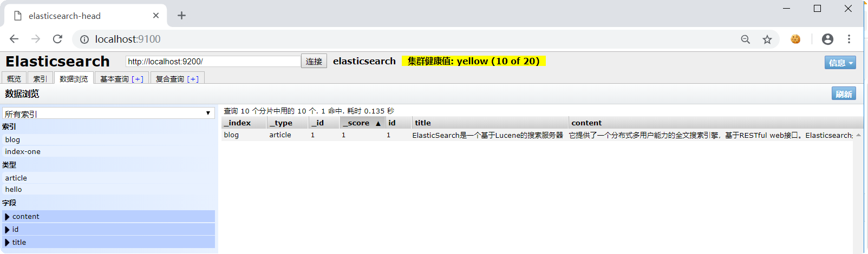The height and width of the screenshot is (254, 868).
Task: Switch to the 概览 overview tab
Action: click(x=14, y=78)
